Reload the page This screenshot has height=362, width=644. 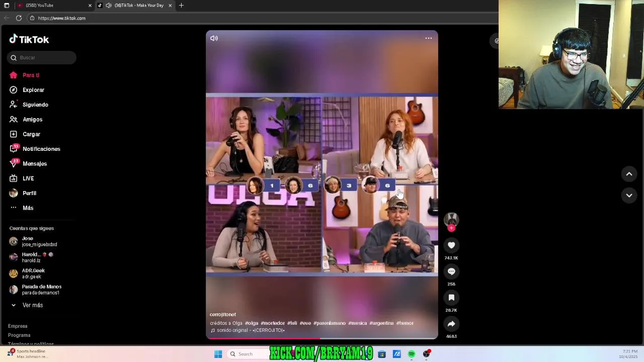pyautogui.click(x=19, y=18)
